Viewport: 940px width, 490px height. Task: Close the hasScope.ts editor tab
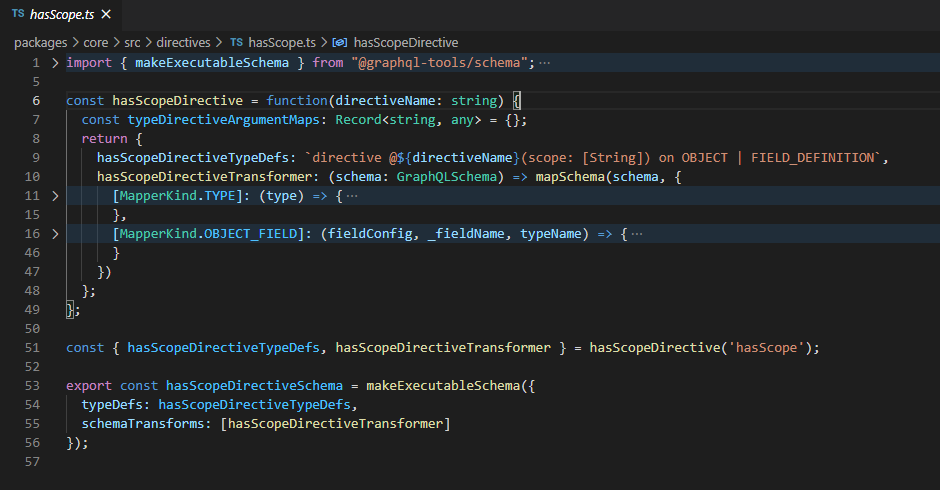click(106, 15)
